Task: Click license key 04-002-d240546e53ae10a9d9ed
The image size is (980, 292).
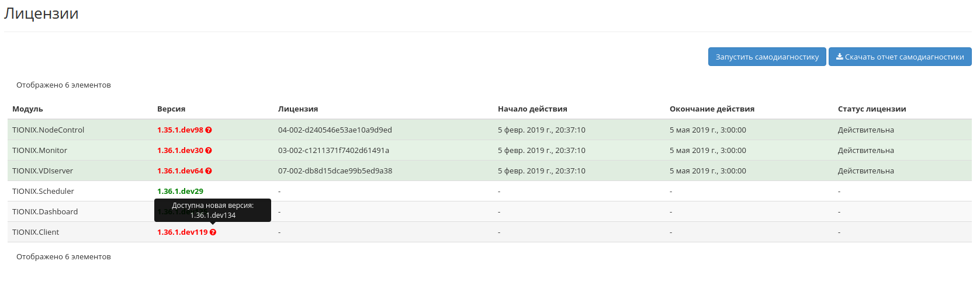Action: [335, 130]
